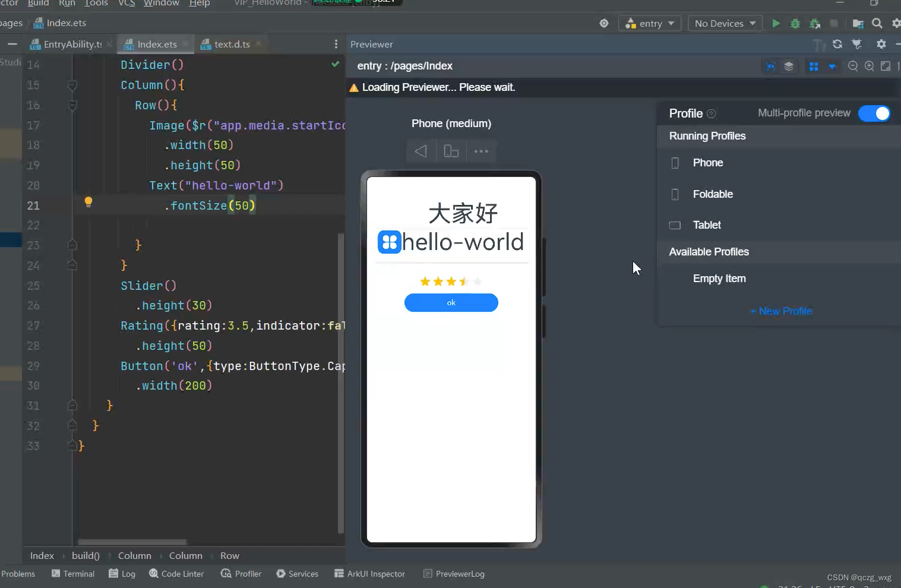This screenshot has height=588, width=901.
Task: Click the yellow lightbulb intention icon
Action: pos(88,202)
